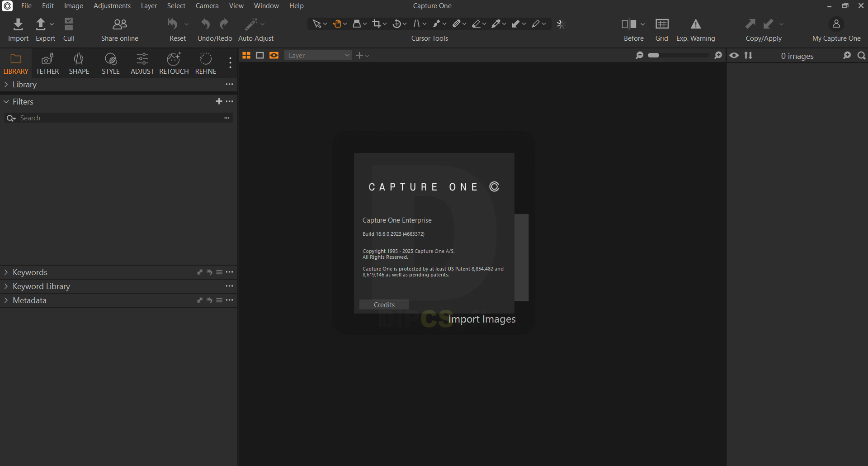
Task: Expand the Library panel
Action: click(x=6, y=85)
